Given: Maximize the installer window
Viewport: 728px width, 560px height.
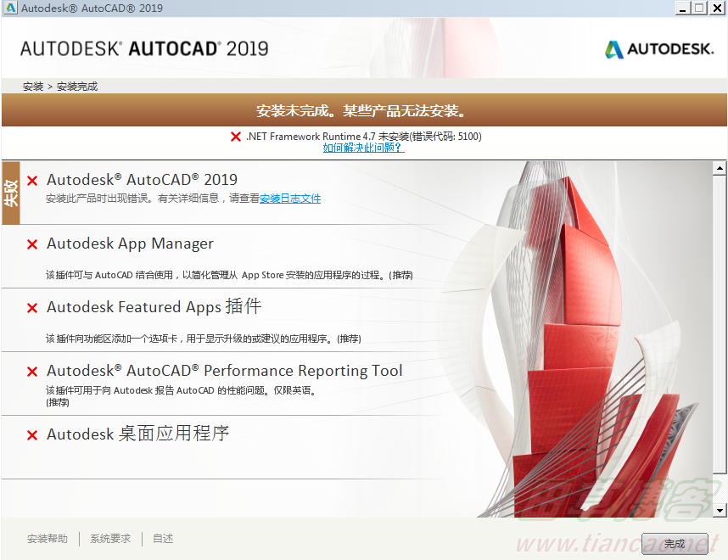Looking at the screenshot, I should point(699,8).
